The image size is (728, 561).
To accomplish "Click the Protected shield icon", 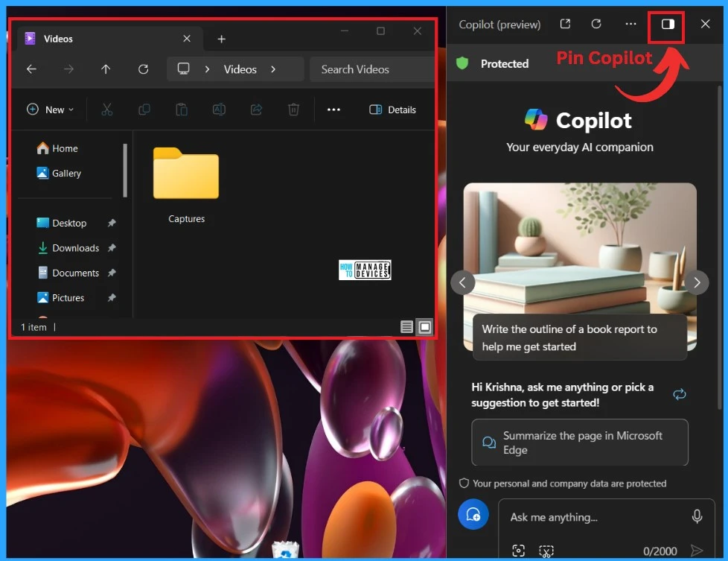I will pos(462,63).
